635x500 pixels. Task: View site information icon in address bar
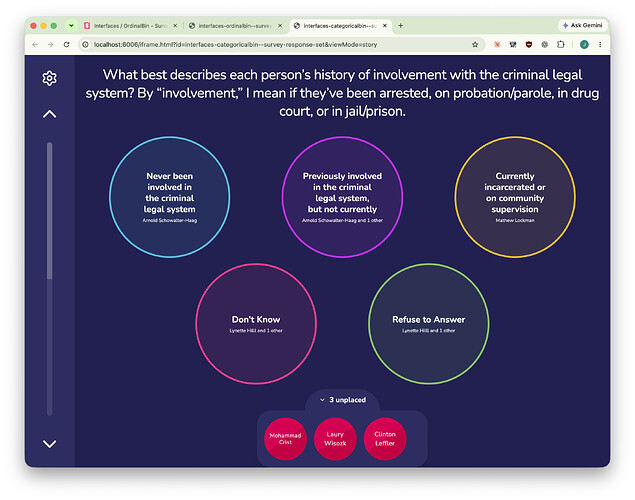pos(85,45)
